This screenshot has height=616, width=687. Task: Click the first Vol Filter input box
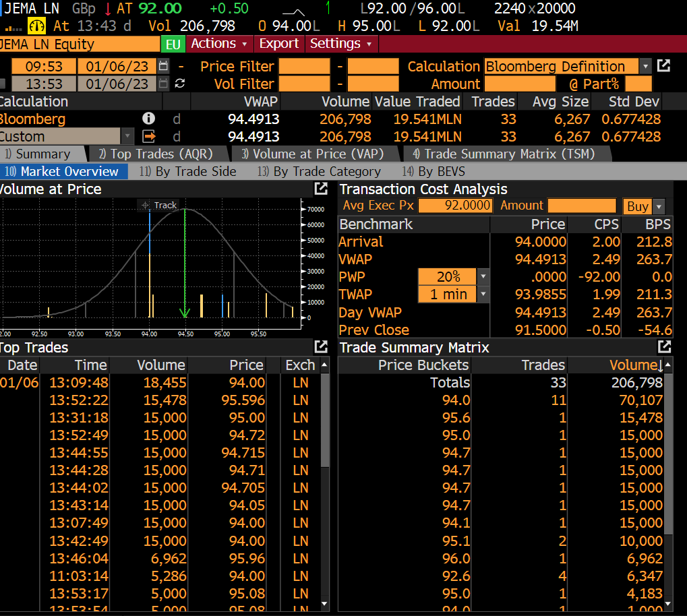304,84
